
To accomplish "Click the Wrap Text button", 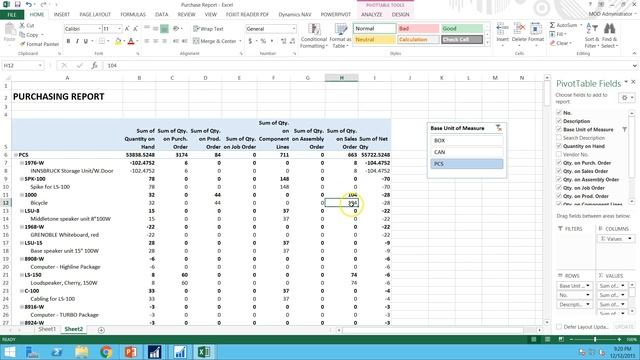I will click(x=208, y=29).
